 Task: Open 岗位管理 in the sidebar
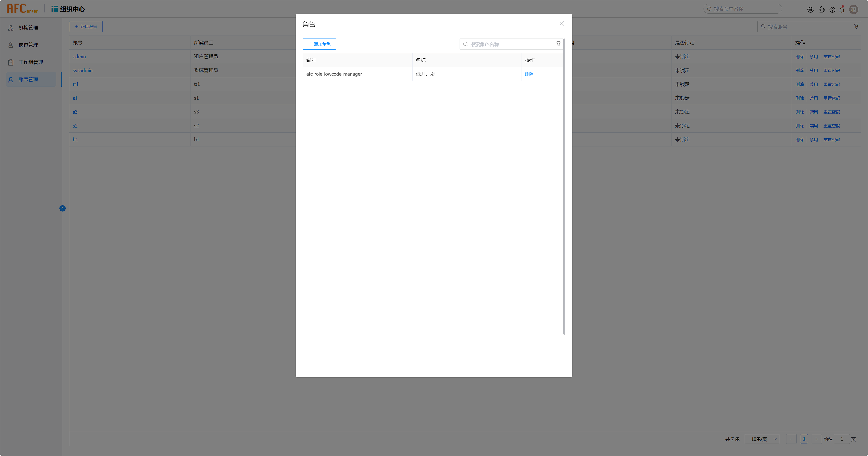pos(28,45)
